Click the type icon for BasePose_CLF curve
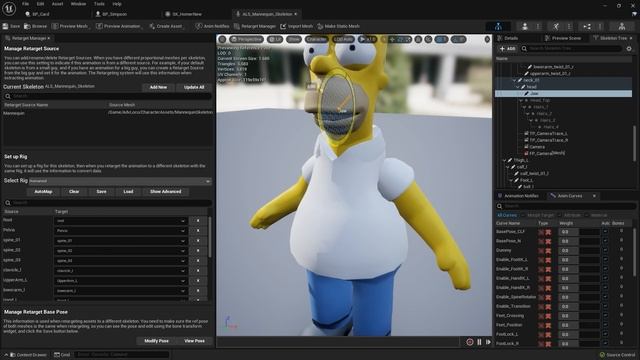This screenshot has width=640, height=360. 545,232
